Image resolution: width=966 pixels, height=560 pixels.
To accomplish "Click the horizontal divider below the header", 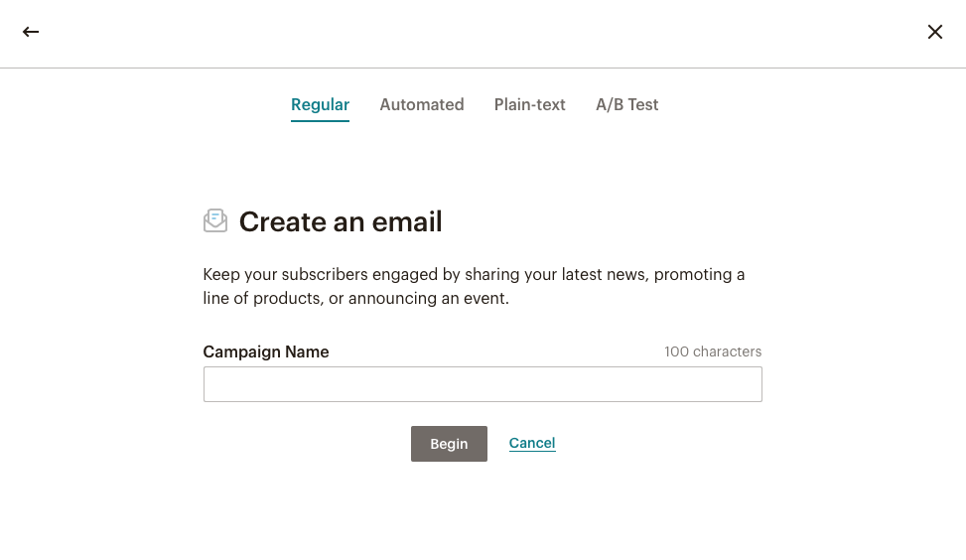I will pos(483,68).
